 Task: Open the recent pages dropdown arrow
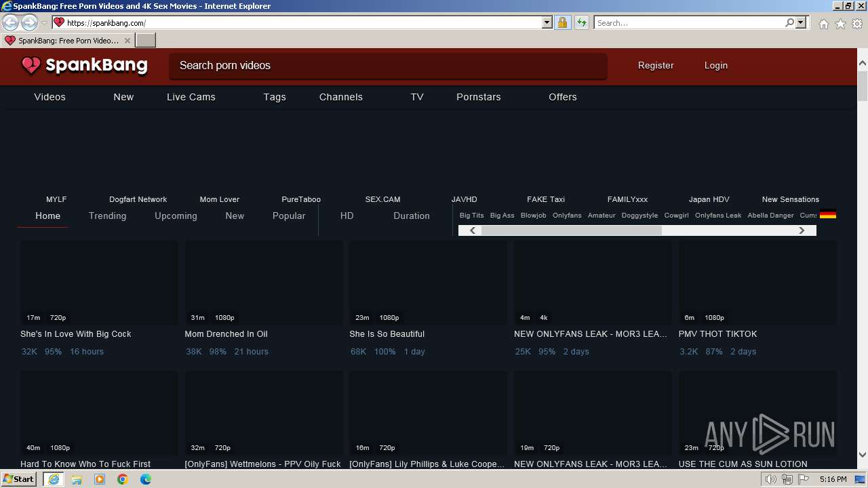(44, 23)
